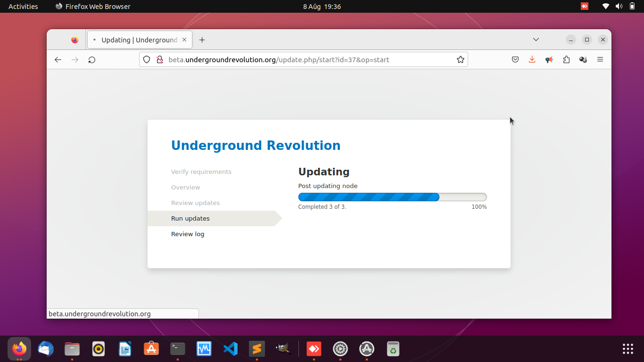Click the extension icon beside the menu
Image resolution: width=644 pixels, height=362 pixels.
pyautogui.click(x=583, y=60)
